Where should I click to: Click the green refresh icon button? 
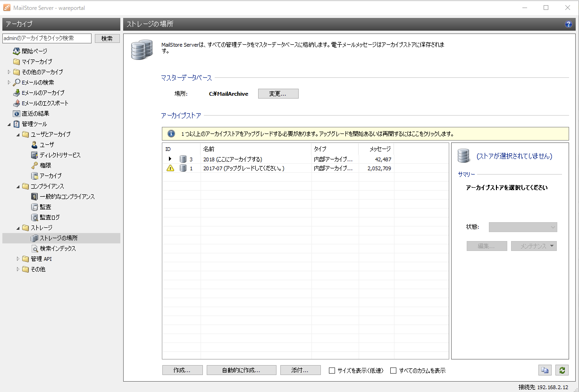click(562, 370)
